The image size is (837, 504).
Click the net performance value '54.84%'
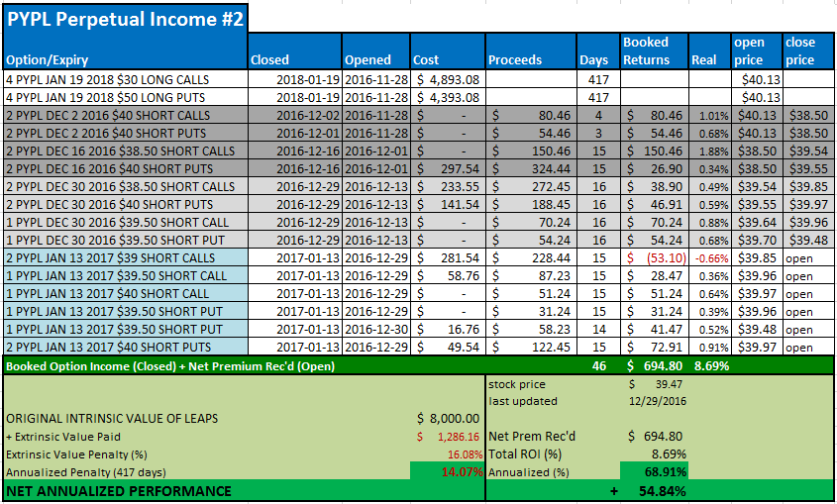point(662,491)
